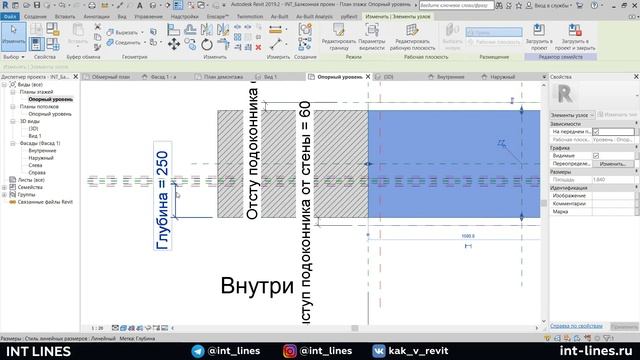This screenshot has height=360, width=640.
Task: Select the Move tool with four arrows
Action: (x=174, y=44)
